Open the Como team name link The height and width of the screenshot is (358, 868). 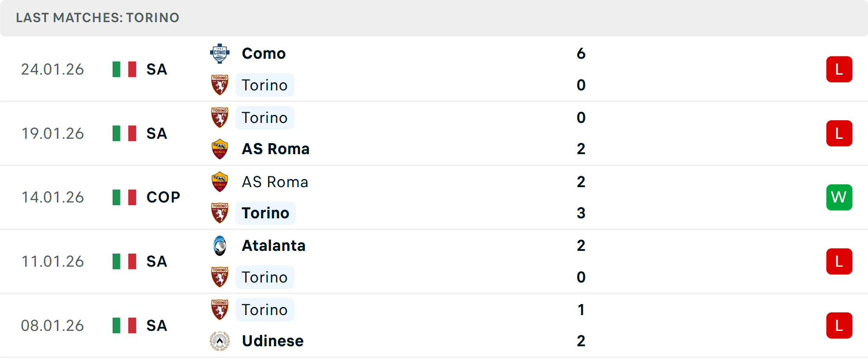(264, 54)
